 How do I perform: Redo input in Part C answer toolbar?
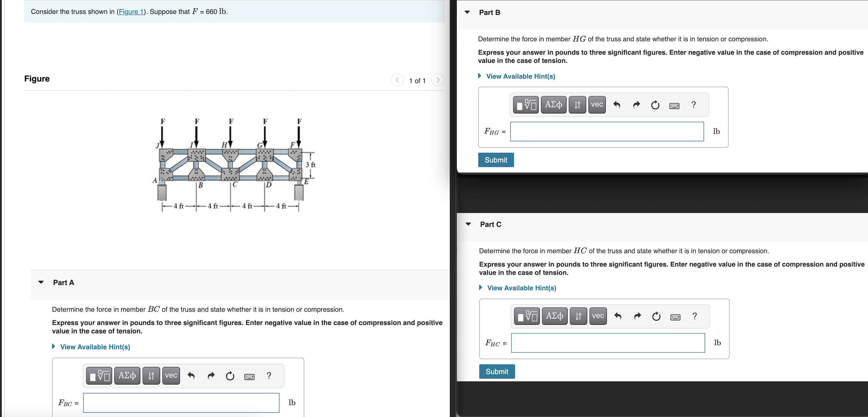tap(637, 316)
